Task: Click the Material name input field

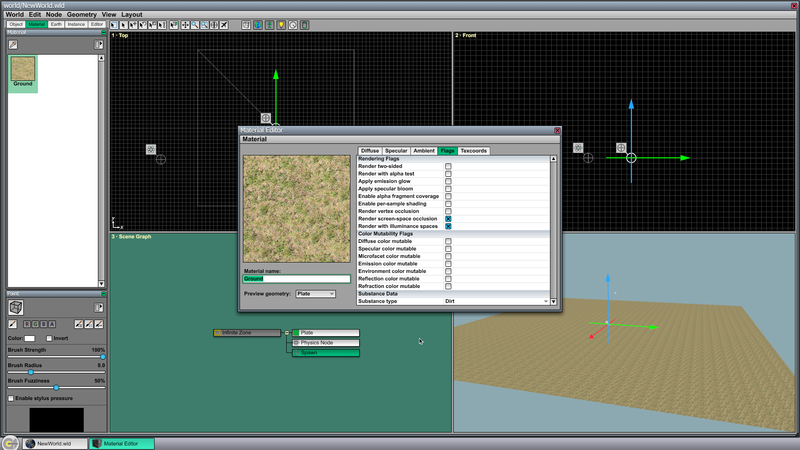Action: tap(296, 279)
